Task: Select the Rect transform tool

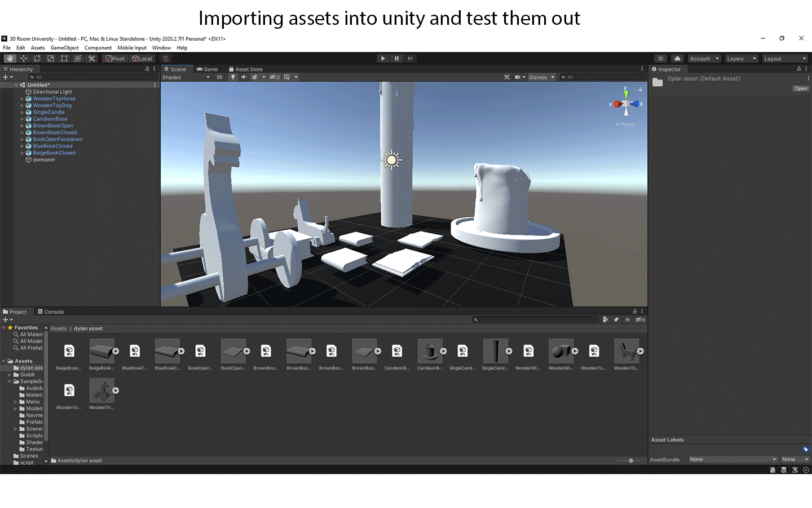Action: 64,59
